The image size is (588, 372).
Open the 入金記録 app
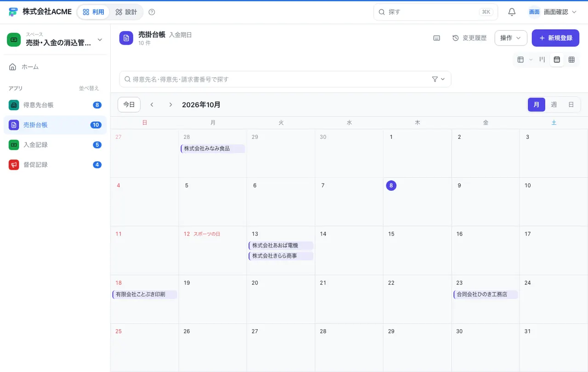point(55,145)
